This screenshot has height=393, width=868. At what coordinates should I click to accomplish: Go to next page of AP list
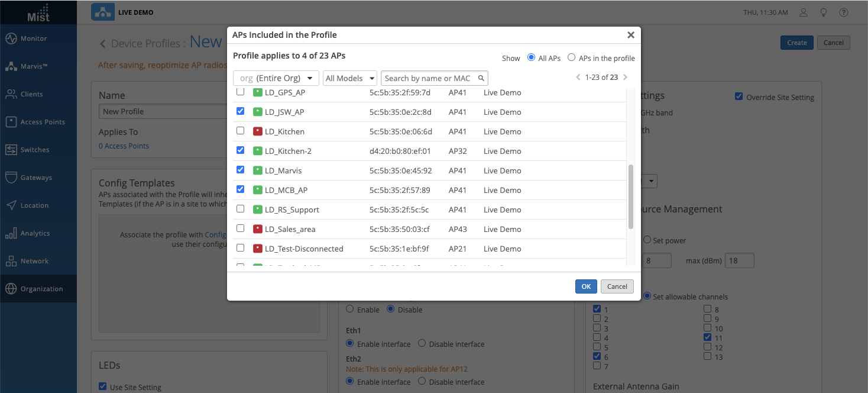(626, 78)
